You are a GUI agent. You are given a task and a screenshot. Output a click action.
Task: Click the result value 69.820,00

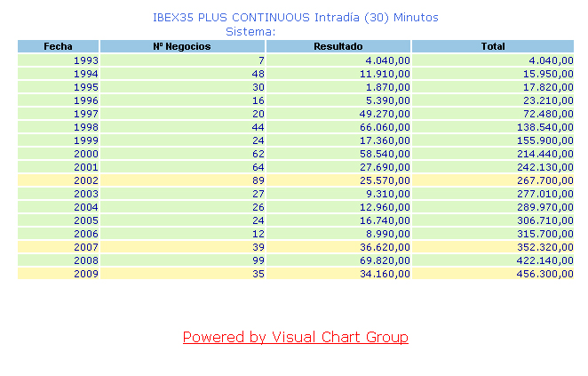point(385,260)
